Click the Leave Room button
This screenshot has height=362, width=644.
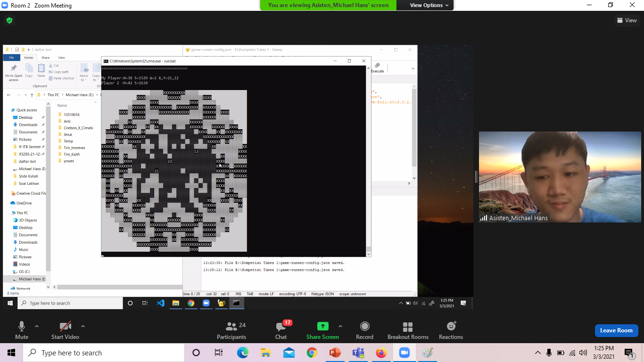pos(616,330)
